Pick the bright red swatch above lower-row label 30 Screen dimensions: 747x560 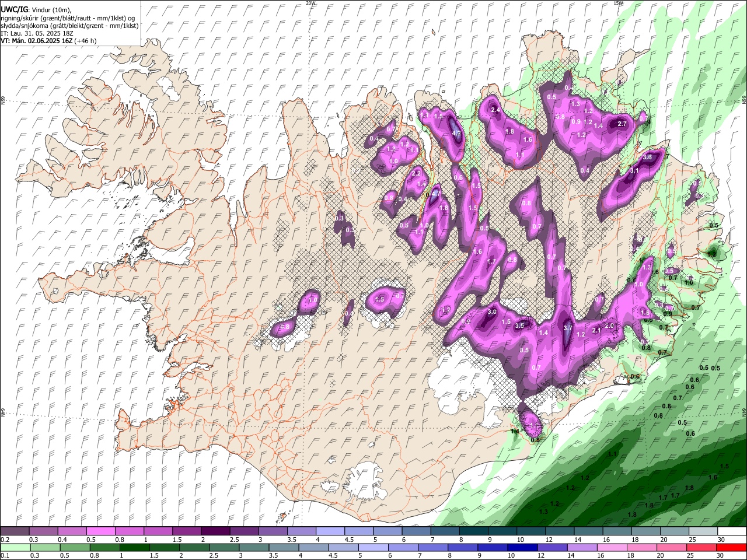(731, 547)
